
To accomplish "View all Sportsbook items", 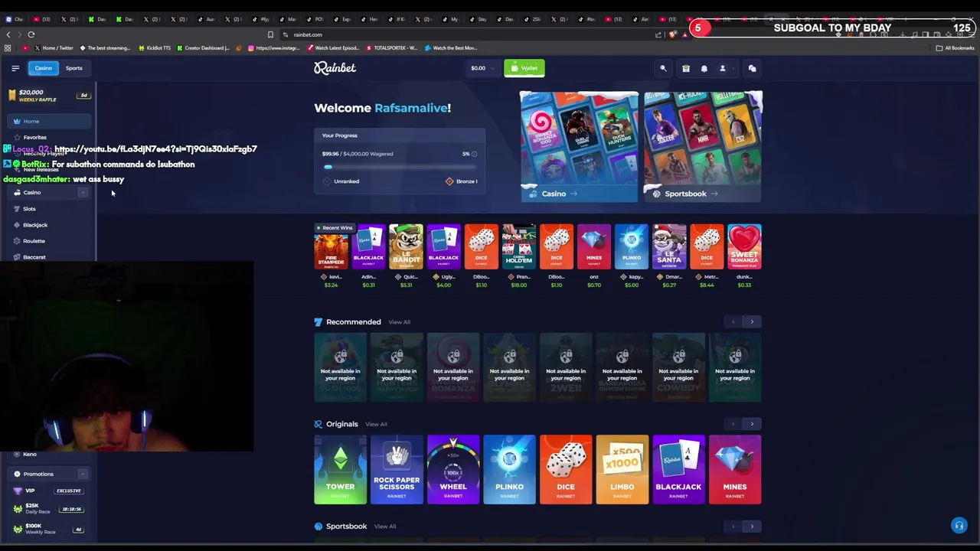I will coord(385,527).
